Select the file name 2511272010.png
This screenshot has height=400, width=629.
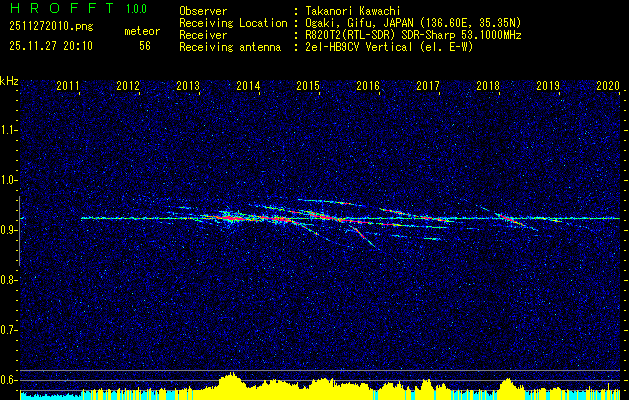point(51,27)
